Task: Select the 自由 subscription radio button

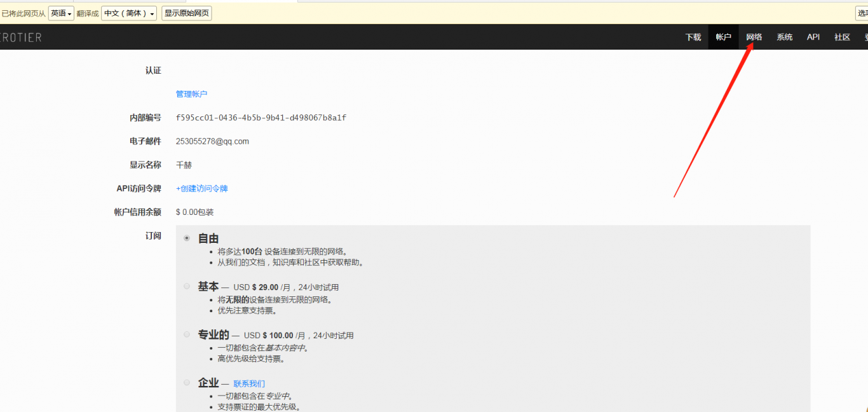Action: click(187, 238)
